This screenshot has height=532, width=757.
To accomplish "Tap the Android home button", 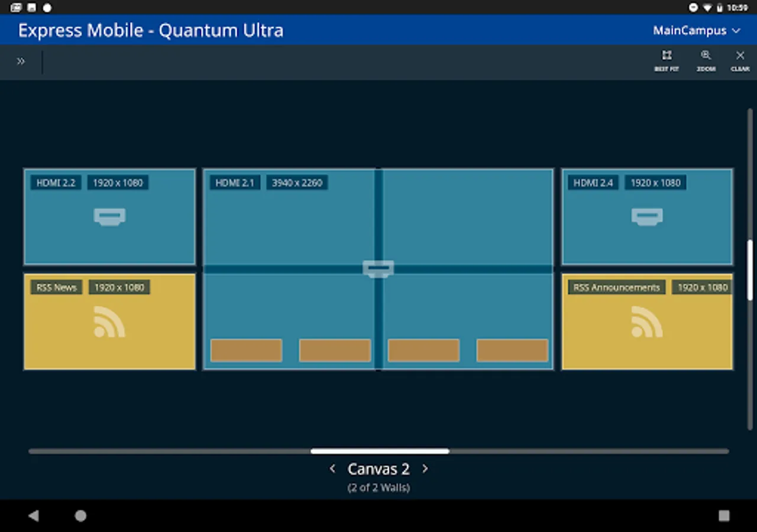I will [x=80, y=515].
